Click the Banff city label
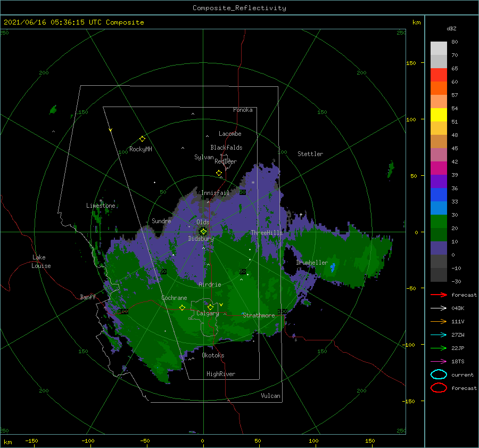 (88, 297)
